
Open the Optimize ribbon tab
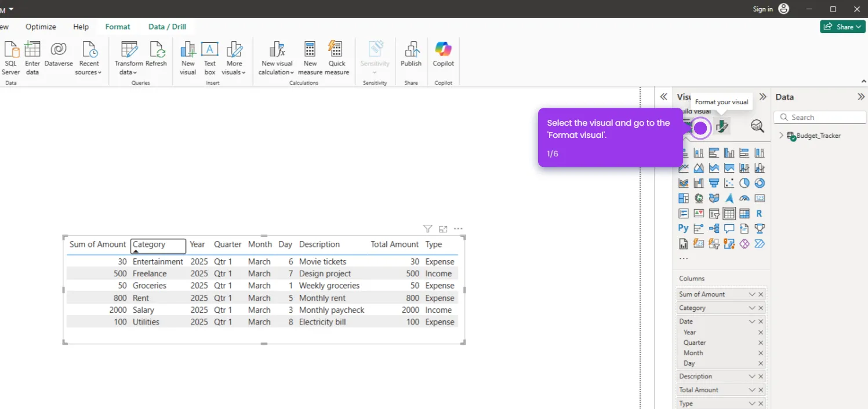(x=41, y=27)
